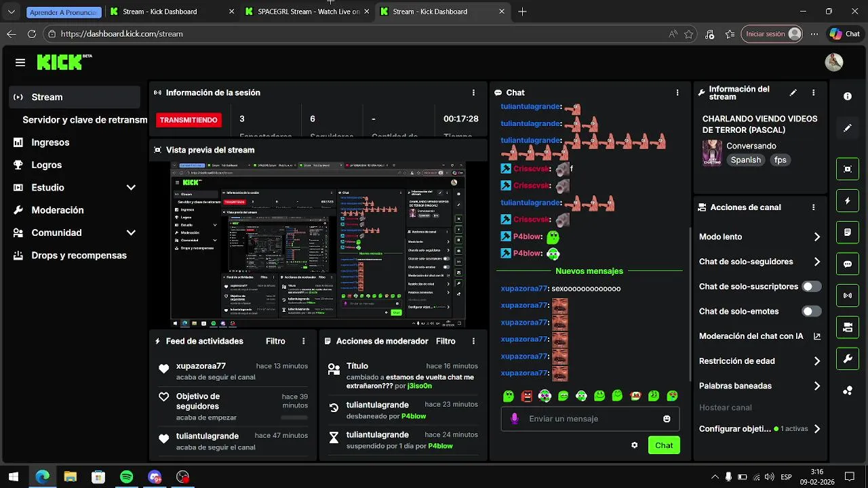
Task: Open Información de la sesión options menu
Action: (x=473, y=93)
